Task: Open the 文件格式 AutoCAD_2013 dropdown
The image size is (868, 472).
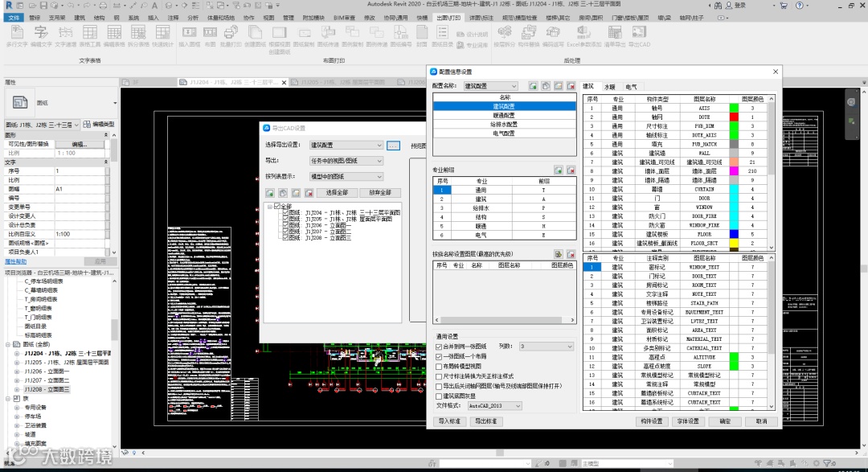Action: click(x=495, y=405)
